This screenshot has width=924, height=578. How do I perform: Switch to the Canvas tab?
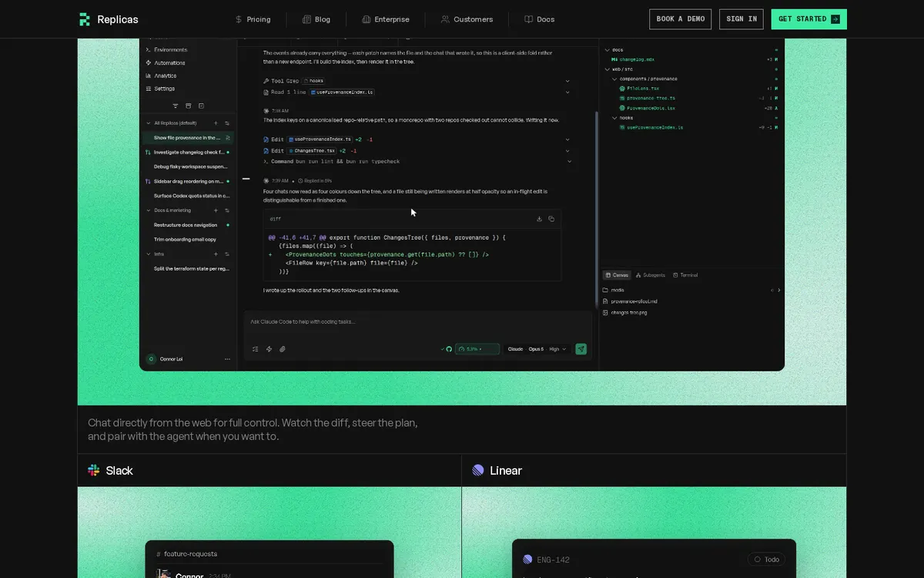pos(616,275)
